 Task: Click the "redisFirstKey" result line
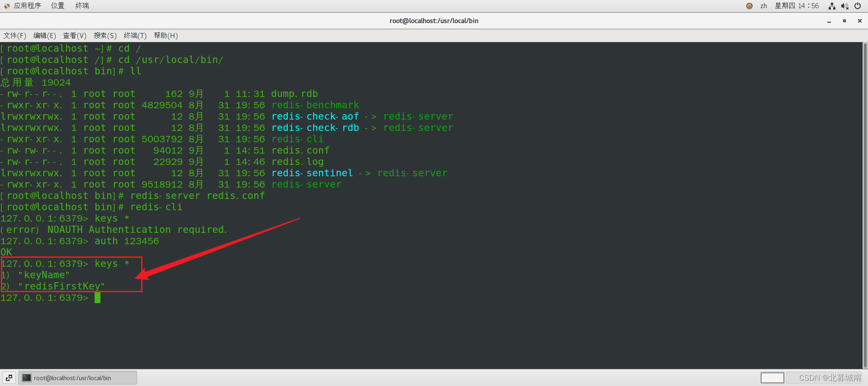pyautogui.click(x=53, y=286)
